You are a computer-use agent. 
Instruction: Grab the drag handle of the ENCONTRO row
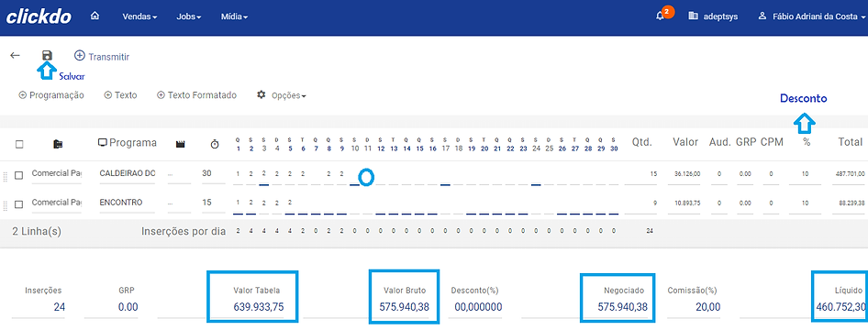click(6, 205)
